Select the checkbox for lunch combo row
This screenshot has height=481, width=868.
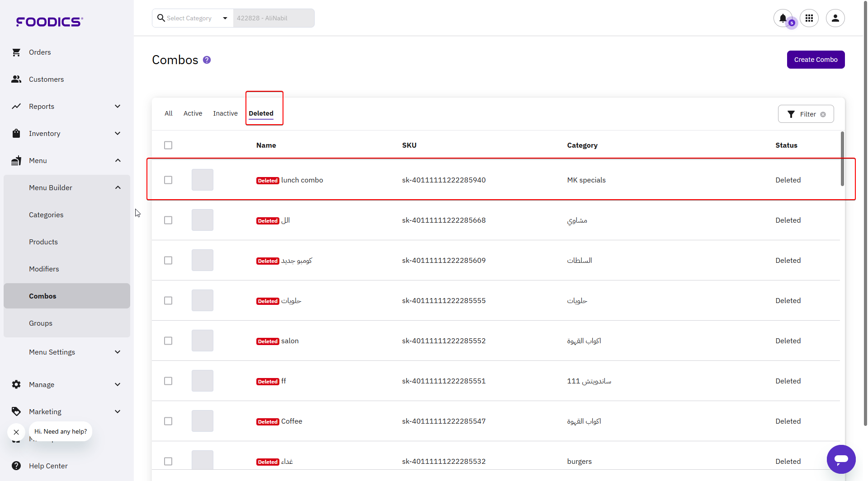tap(168, 180)
